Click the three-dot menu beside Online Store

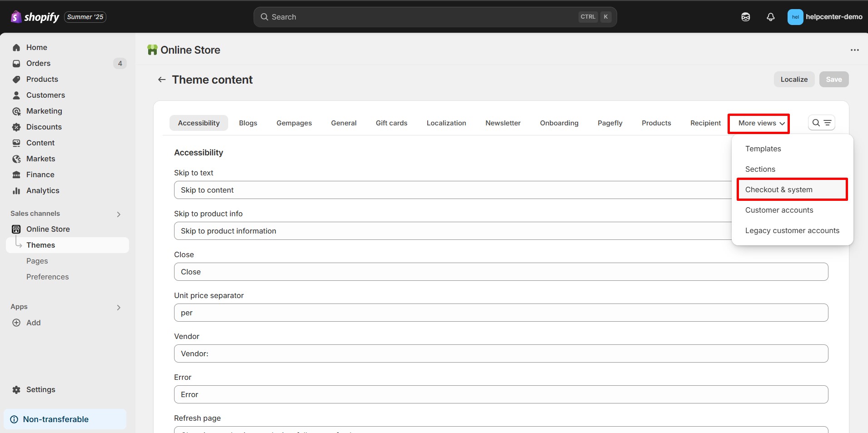pyautogui.click(x=854, y=50)
